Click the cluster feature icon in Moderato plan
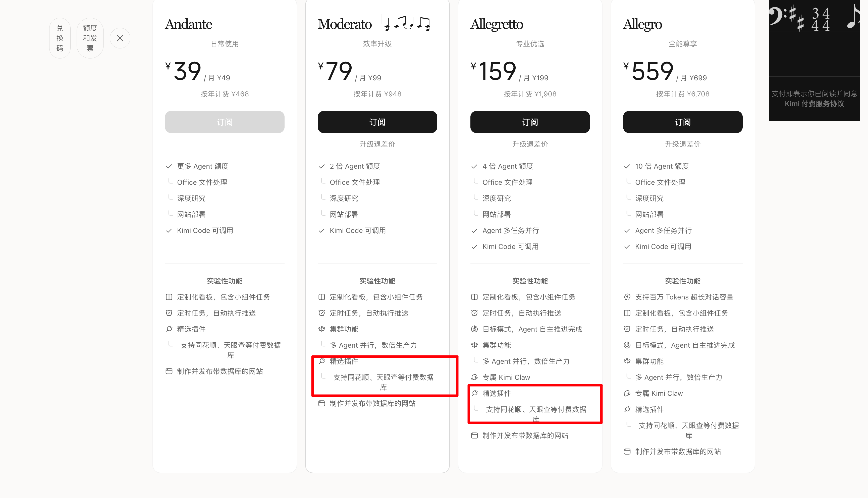The image size is (868, 498). click(321, 329)
